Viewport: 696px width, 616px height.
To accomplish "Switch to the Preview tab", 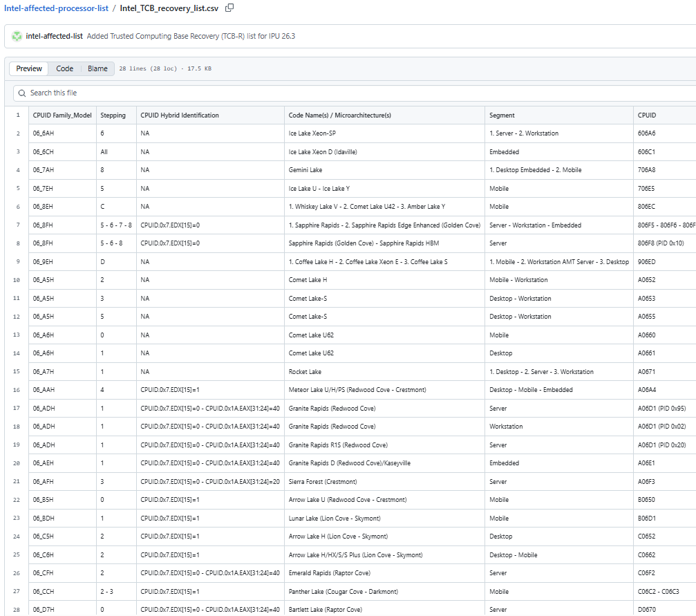I will click(29, 68).
